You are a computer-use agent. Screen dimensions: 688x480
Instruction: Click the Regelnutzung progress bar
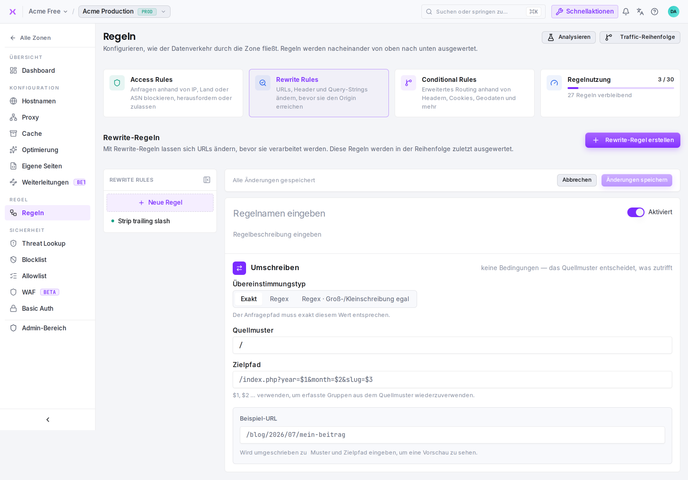tap(620, 88)
